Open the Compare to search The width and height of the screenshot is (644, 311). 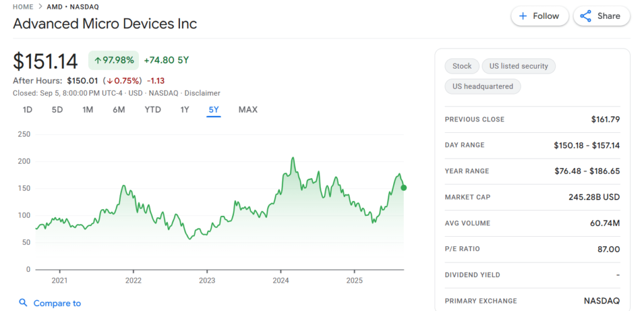(x=50, y=303)
